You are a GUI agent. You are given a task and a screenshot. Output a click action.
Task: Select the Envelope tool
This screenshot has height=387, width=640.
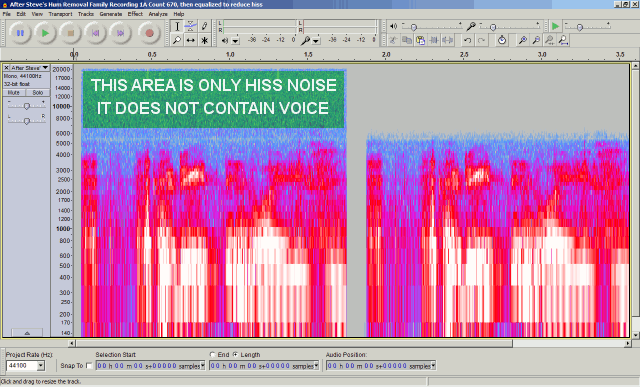click(x=191, y=27)
